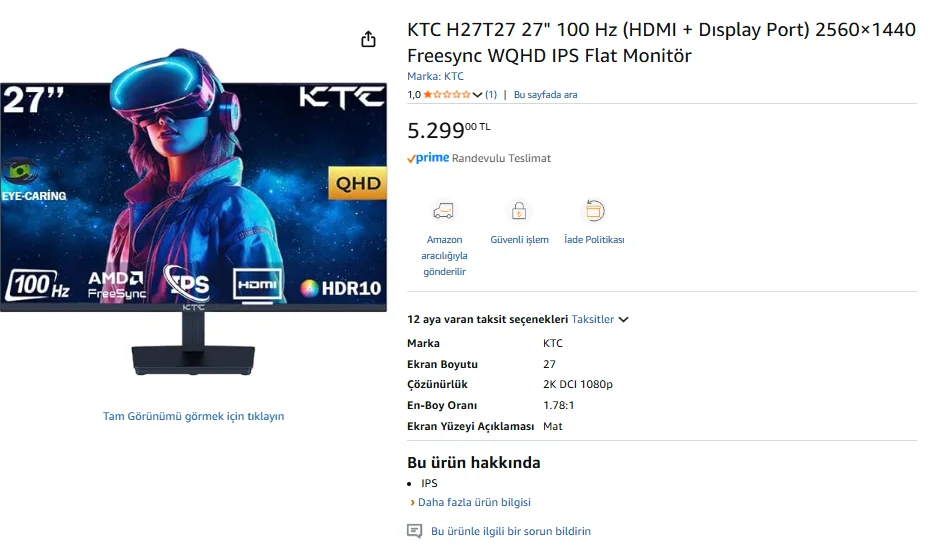Expand the Taksitler installment options

click(x=600, y=319)
